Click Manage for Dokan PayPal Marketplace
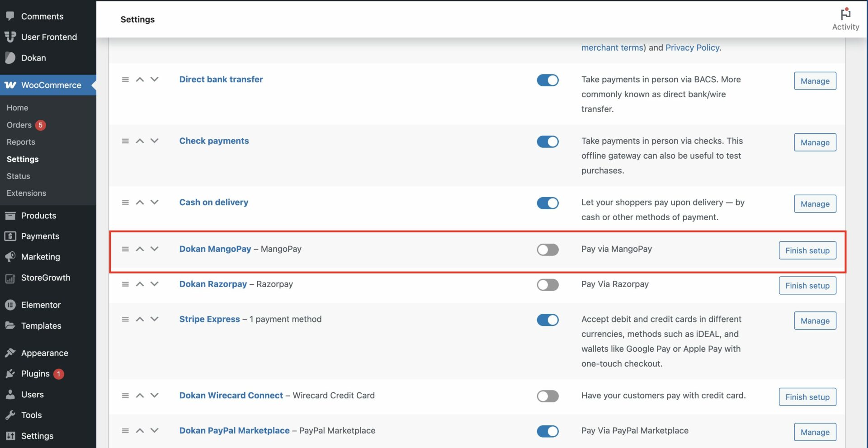Screen dimensions: 868x448 (815, 432)
